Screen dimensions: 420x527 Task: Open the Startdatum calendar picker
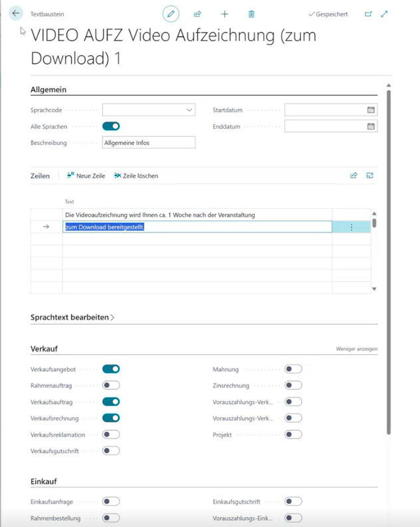371,110
